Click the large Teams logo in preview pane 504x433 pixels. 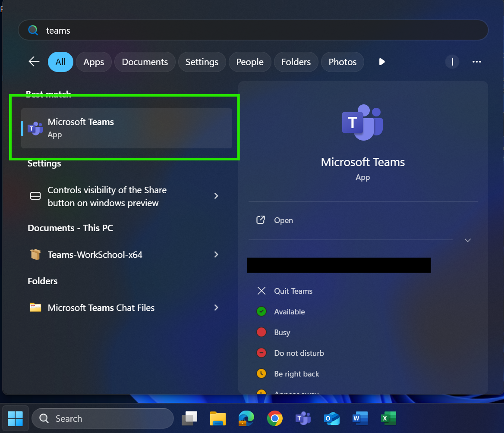coord(362,122)
